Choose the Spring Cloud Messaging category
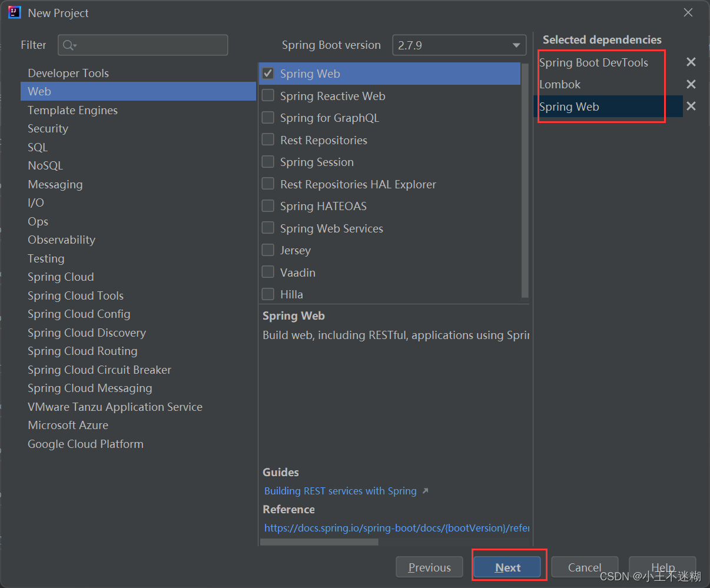 [x=138, y=388]
